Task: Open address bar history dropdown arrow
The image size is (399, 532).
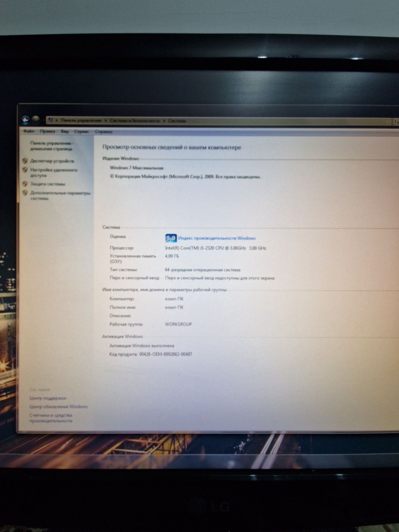Action: [389, 122]
